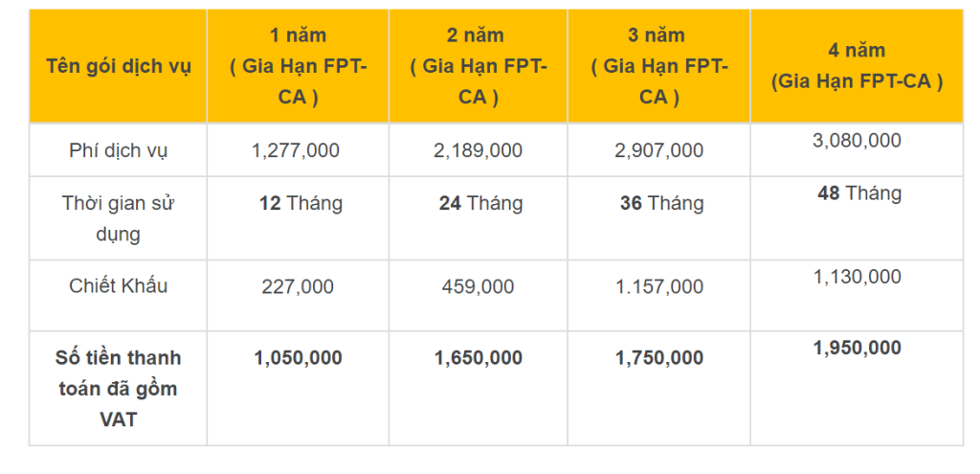Select the '4 năm (Gia Hạn FPT-CA)' header
This screenshot has width=980, height=474.
tap(857, 66)
